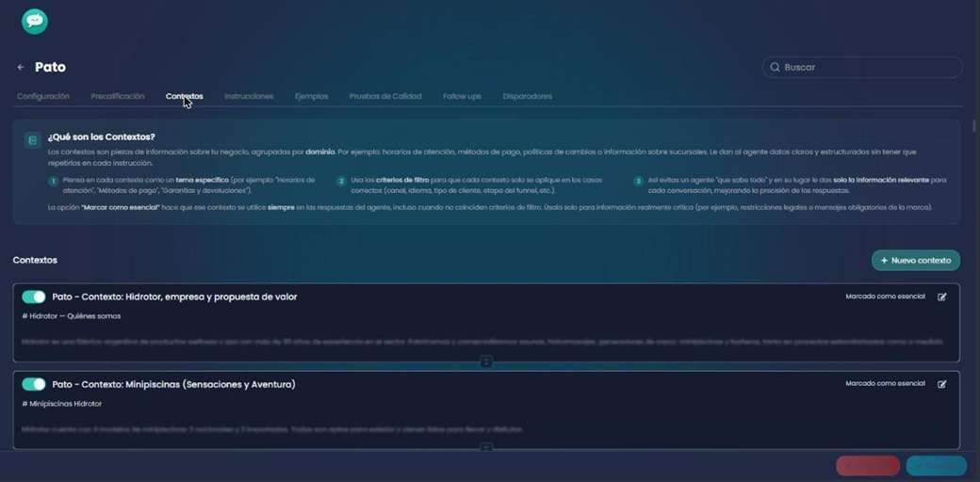Disable the Hidrotor, empresa y propuesta context toggle

(x=34, y=297)
